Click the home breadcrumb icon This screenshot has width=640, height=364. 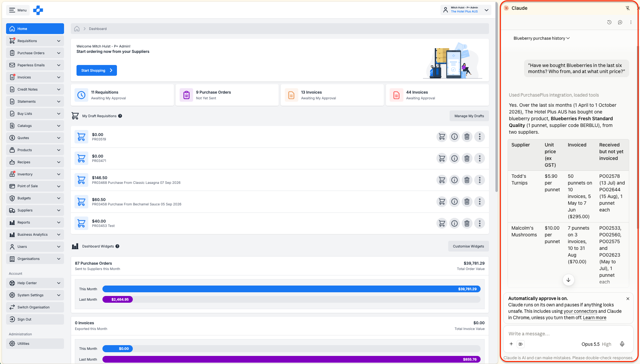coord(77,29)
